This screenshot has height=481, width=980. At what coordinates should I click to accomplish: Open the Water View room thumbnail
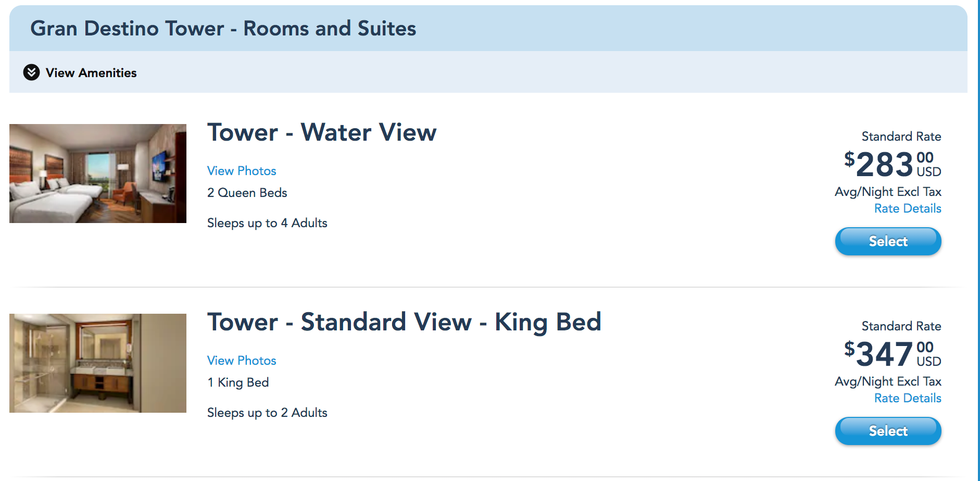(98, 174)
